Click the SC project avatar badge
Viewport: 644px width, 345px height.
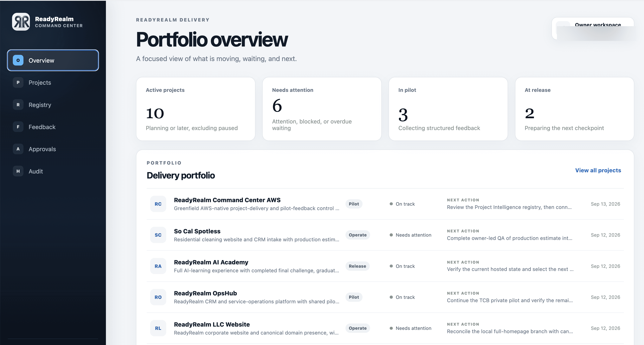pyautogui.click(x=158, y=235)
